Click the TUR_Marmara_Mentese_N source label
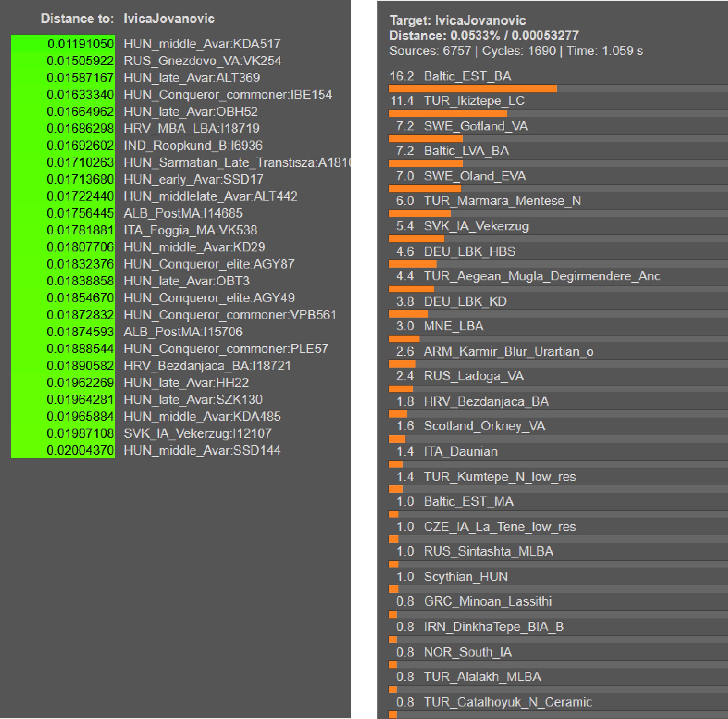This screenshot has width=728, height=719. point(502,201)
